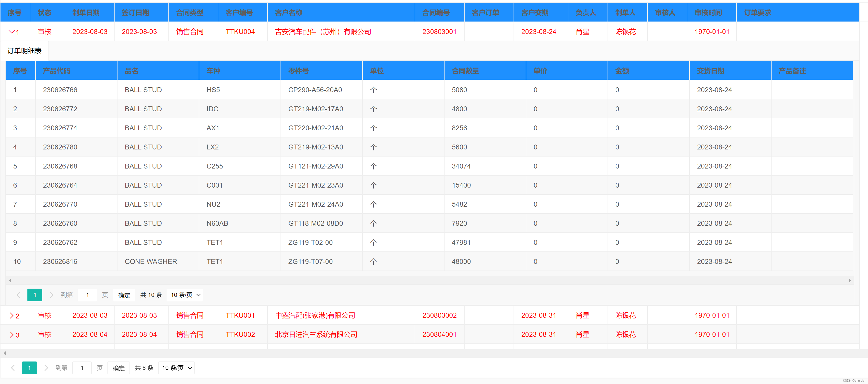The width and height of the screenshot is (868, 384).
Task: Click the page number input in bottom pagination
Action: 82,368
